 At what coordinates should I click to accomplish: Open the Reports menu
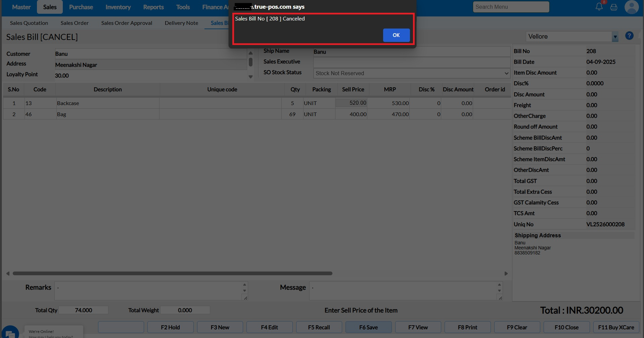pos(153,7)
